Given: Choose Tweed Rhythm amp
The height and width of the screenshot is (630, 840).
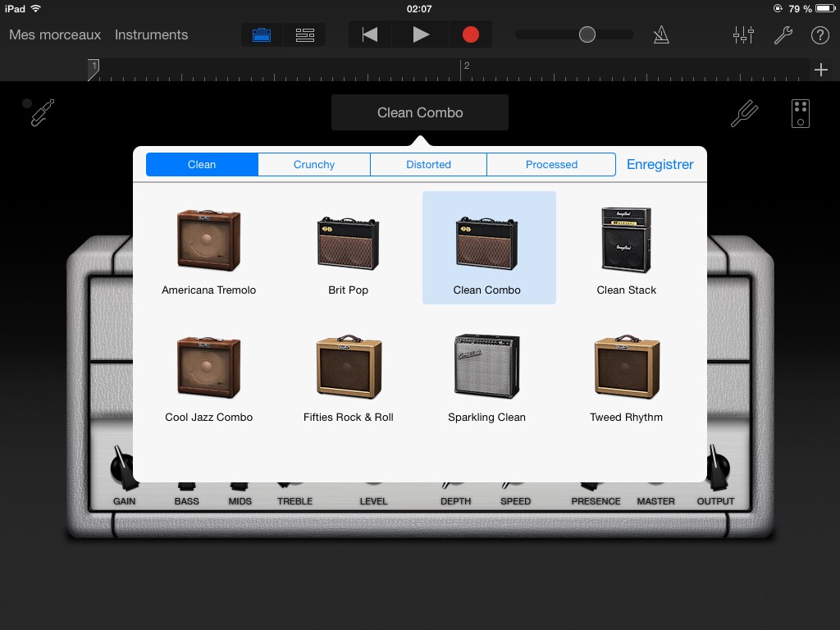Looking at the screenshot, I should [x=626, y=378].
